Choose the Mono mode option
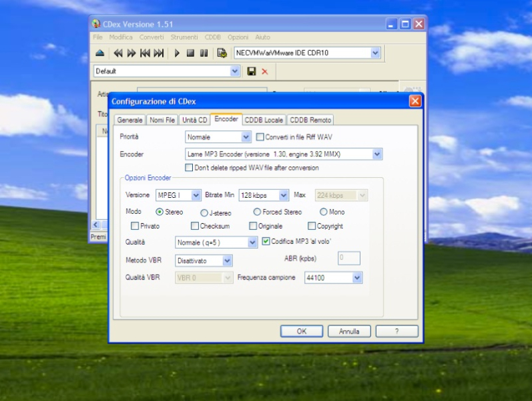The image size is (532, 401). click(324, 213)
